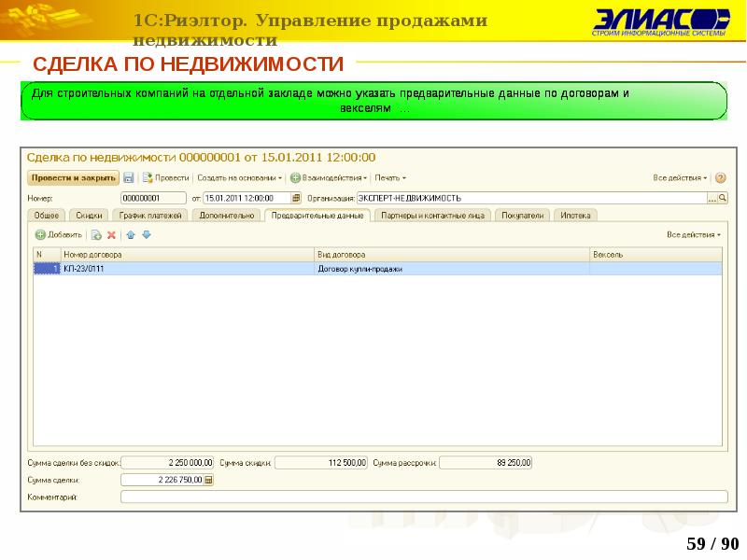
Task: Click the Провести button
Action: (x=166, y=177)
